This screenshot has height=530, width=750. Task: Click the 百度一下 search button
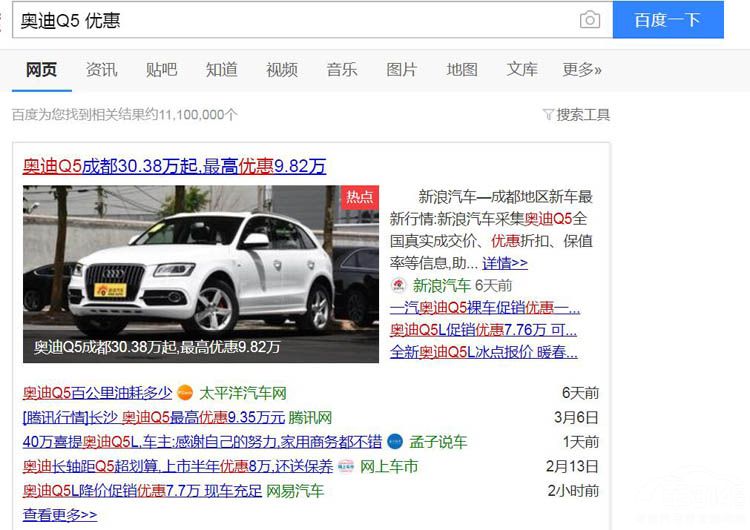coord(668,20)
